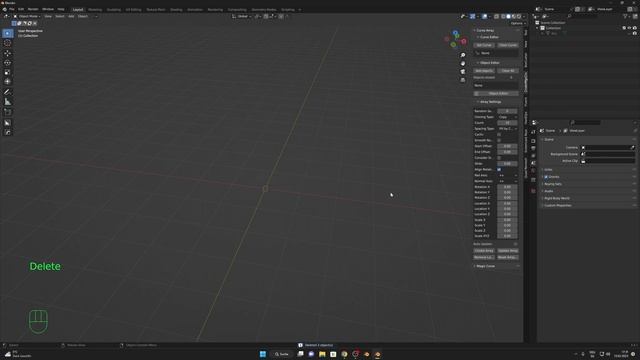Open Windows Start menu
The image size is (640, 360).
pyautogui.click(x=263, y=354)
